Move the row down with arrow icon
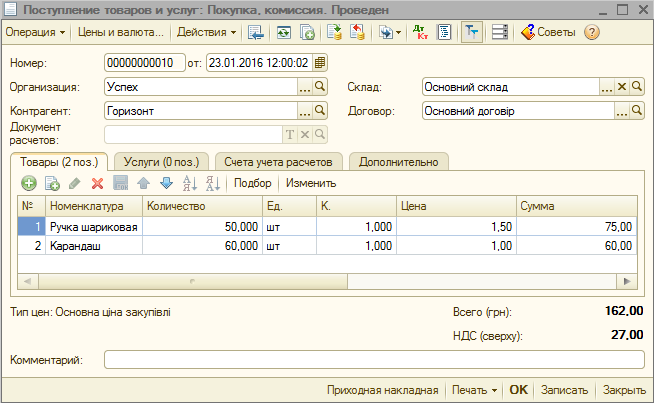 tap(166, 183)
